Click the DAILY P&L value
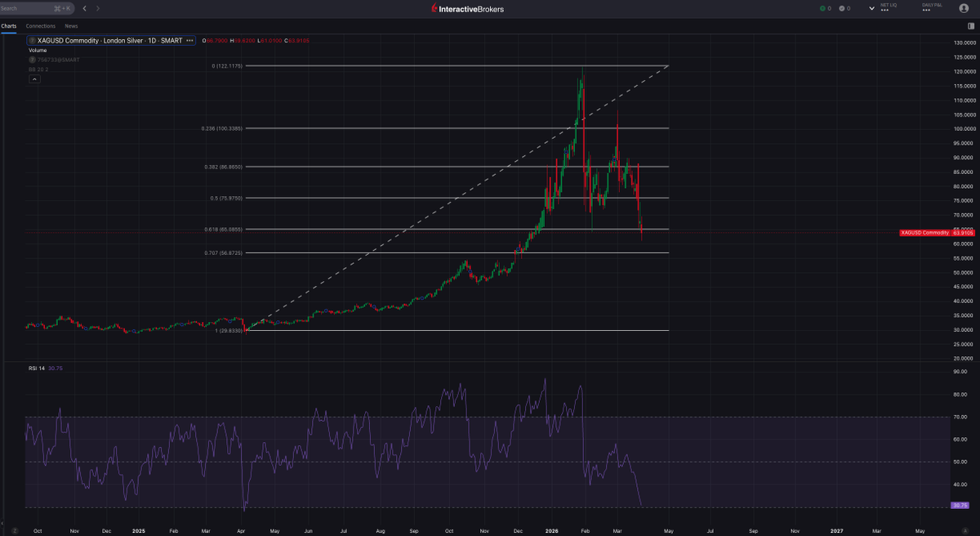The image size is (980, 536). coord(927,11)
